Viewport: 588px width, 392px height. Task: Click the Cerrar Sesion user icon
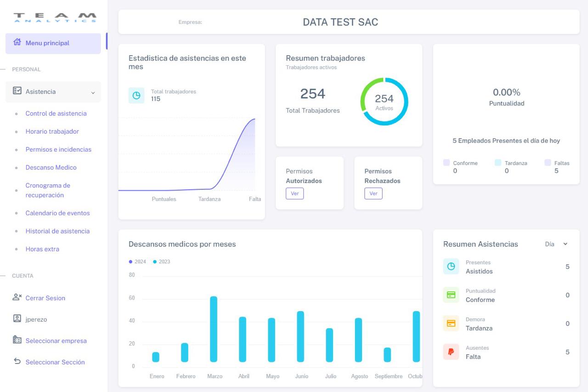click(x=17, y=297)
